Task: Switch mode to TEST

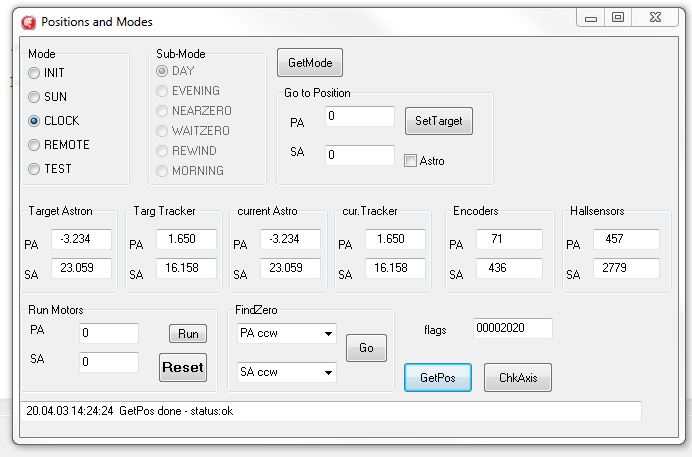Action: point(34,169)
